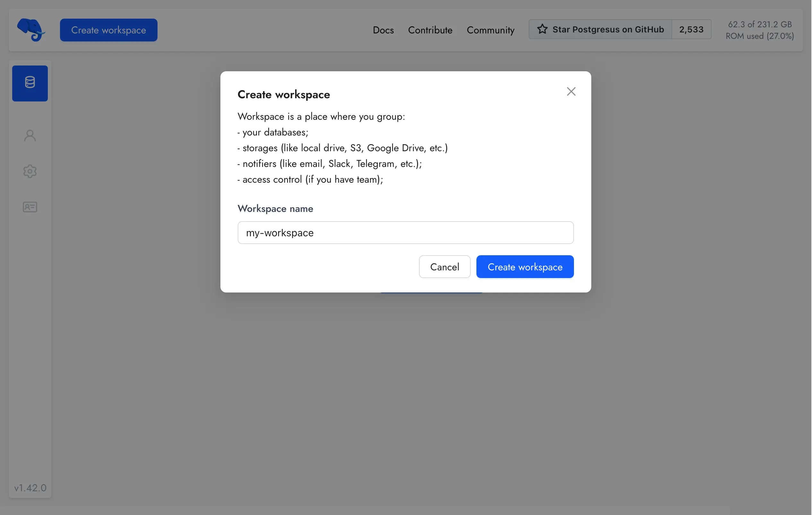Click the ROM used storage text
Image resolution: width=812 pixels, height=515 pixels.
coord(759,30)
